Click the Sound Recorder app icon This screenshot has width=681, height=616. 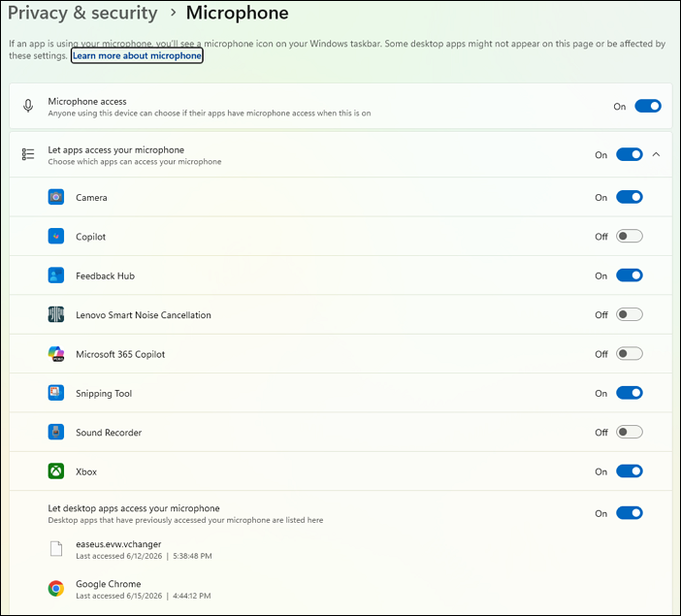click(56, 432)
